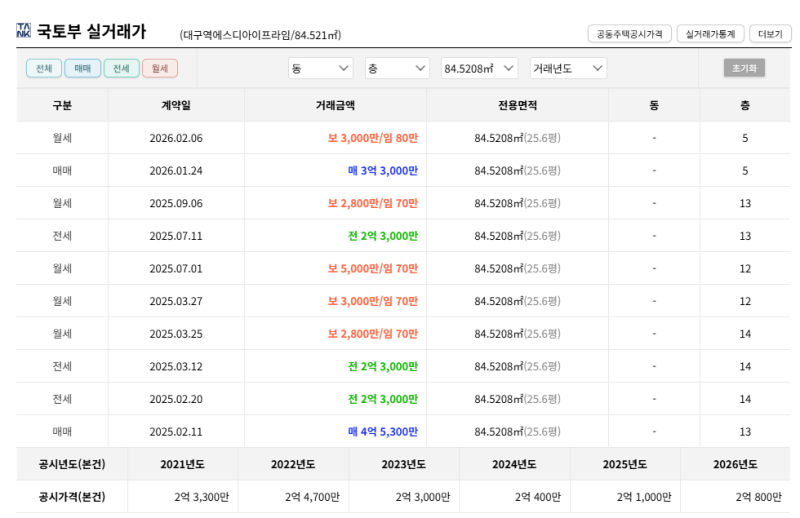Click the 2025년도 header cell
Viewport: 800px width, 518px height.
(x=625, y=464)
